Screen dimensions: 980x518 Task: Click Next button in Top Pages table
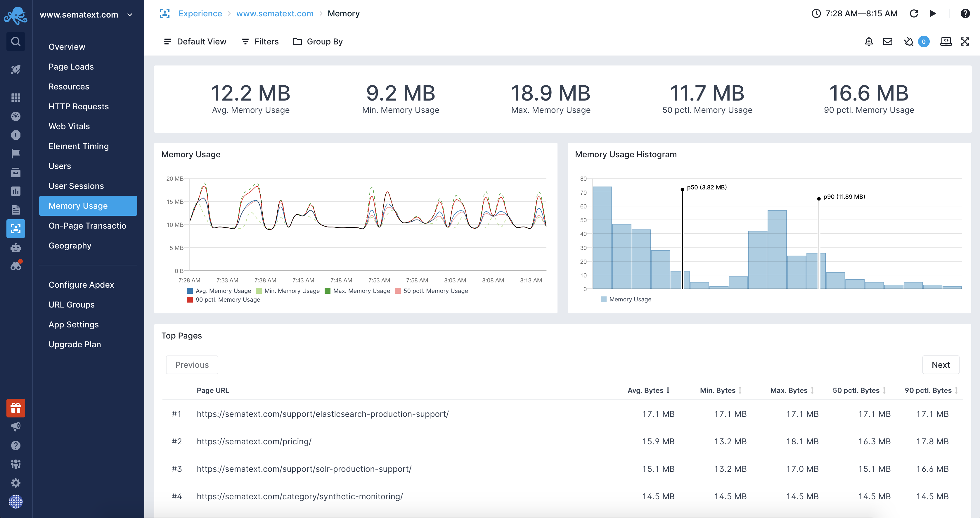tap(941, 364)
